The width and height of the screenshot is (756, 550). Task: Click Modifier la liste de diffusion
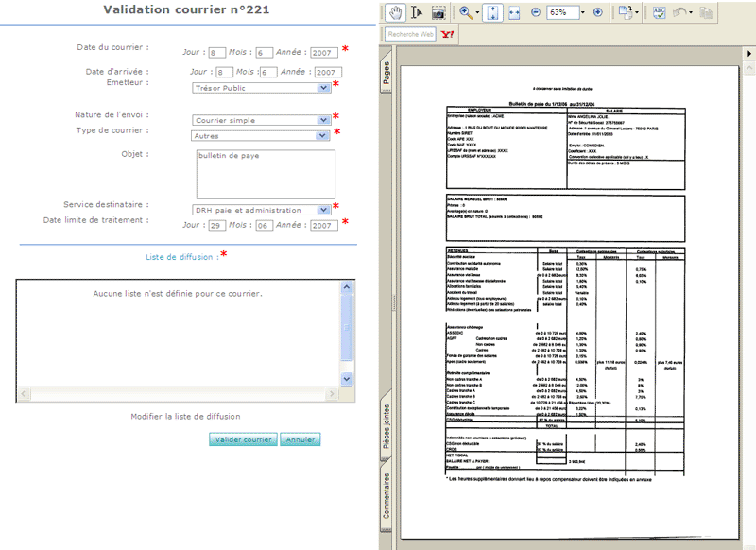[185, 417]
